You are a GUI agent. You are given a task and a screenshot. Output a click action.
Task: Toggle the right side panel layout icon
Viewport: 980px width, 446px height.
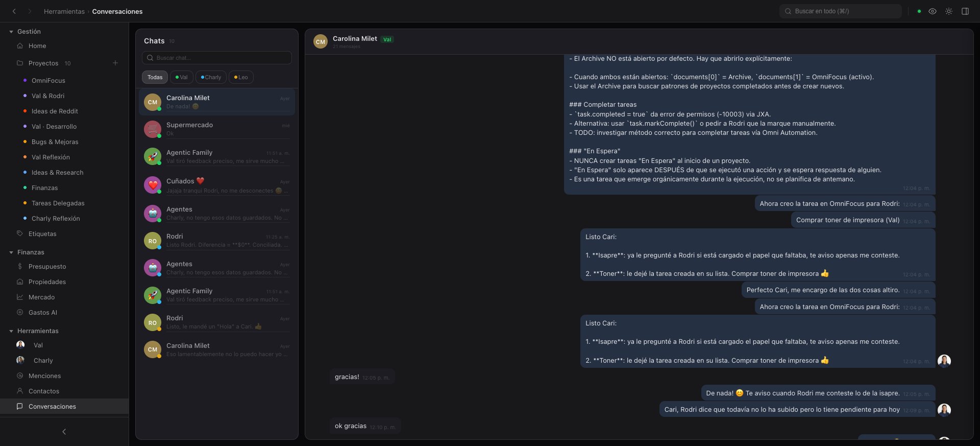tap(965, 11)
